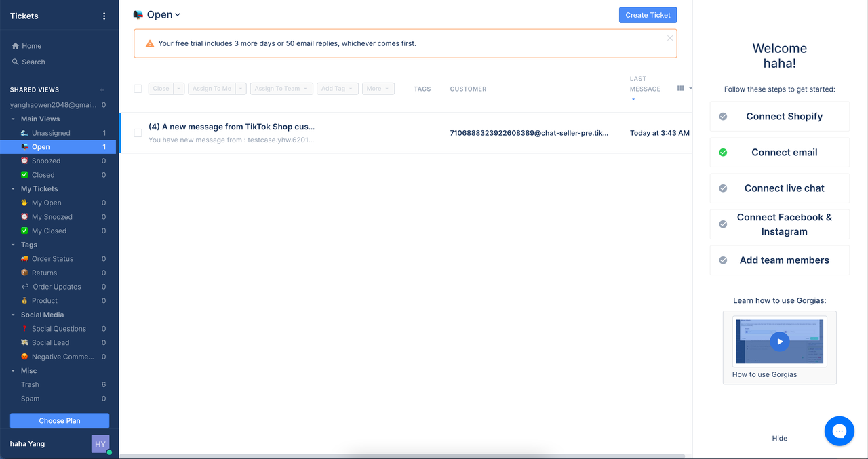This screenshot has width=868, height=459.
Task: Click the Search magnifier icon
Action: point(15,62)
